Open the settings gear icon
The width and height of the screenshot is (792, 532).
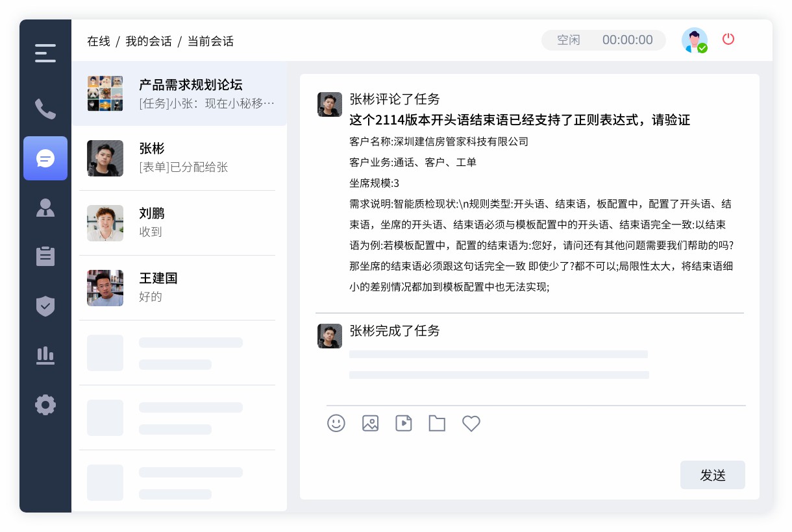coord(45,405)
